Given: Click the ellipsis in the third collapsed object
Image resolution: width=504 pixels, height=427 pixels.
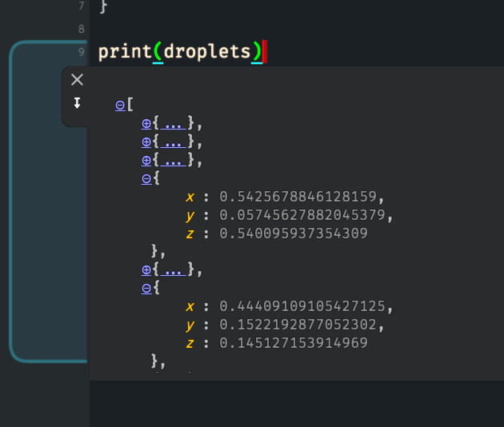Looking at the screenshot, I should 172,160.
